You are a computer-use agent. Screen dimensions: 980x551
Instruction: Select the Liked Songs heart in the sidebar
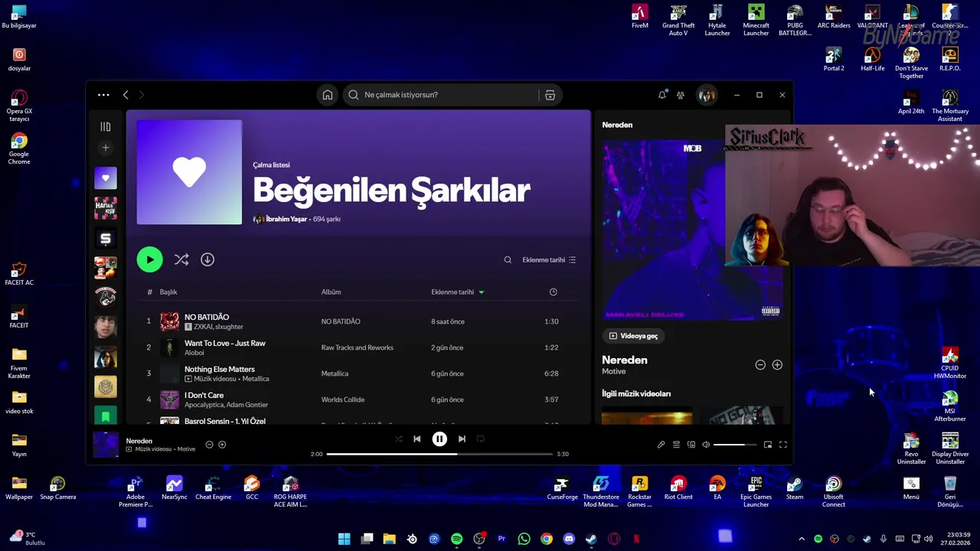[106, 178]
